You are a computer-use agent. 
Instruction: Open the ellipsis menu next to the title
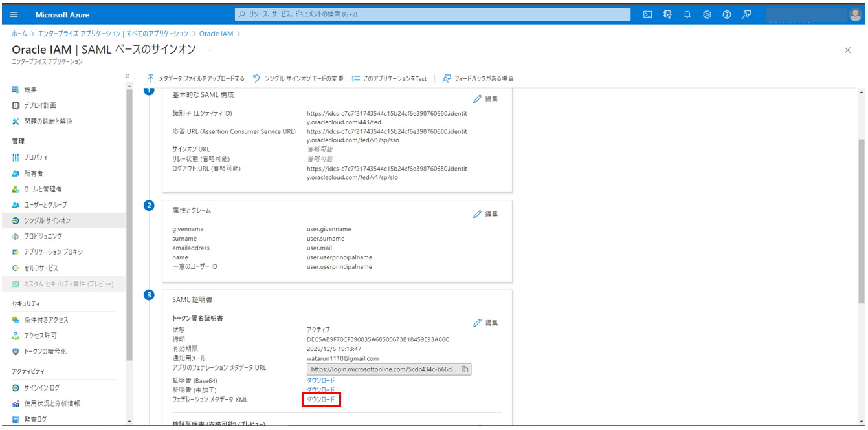(211, 50)
